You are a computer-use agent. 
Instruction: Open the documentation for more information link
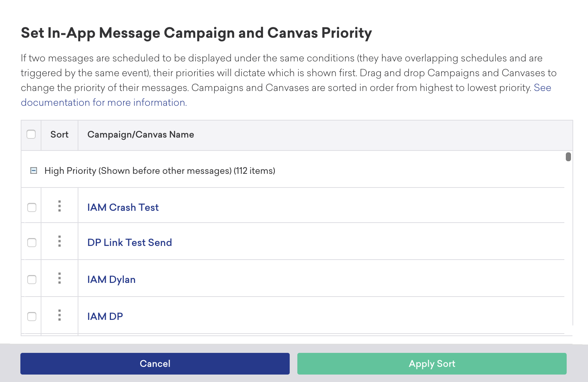click(x=104, y=102)
